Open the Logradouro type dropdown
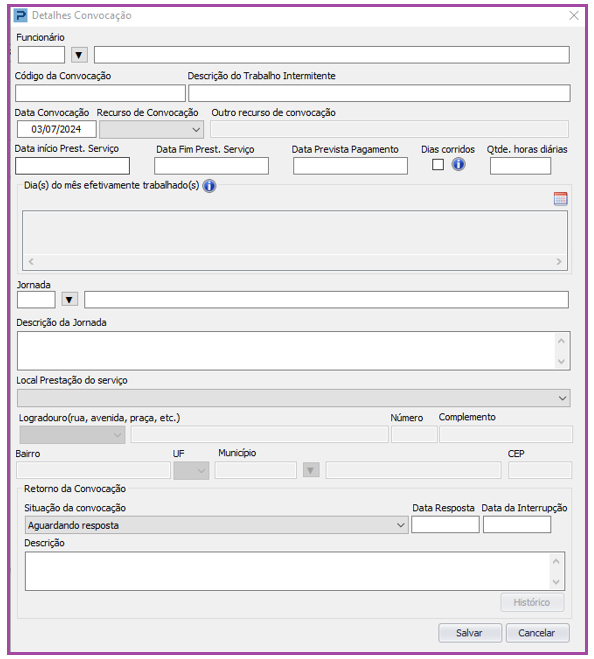 pyautogui.click(x=72, y=435)
